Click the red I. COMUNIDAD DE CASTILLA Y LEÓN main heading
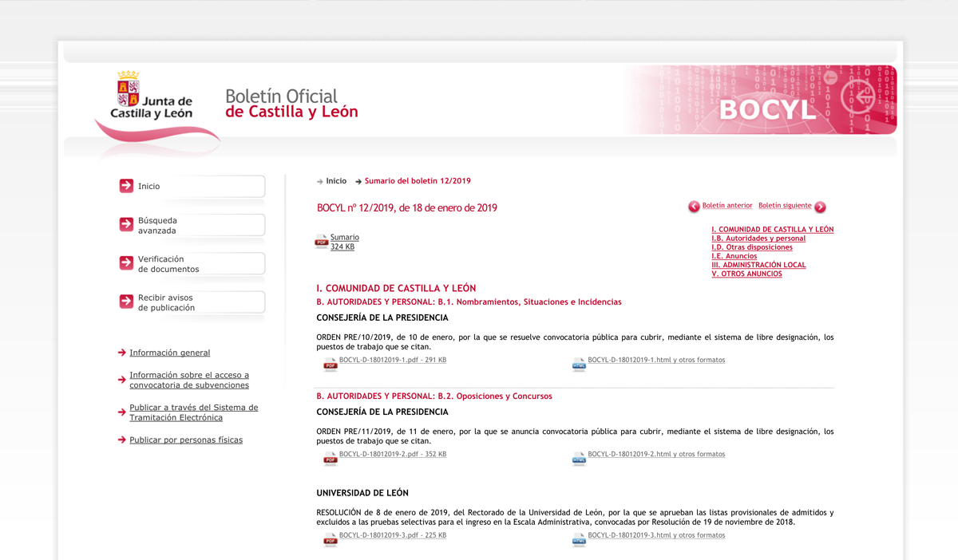 [396, 288]
